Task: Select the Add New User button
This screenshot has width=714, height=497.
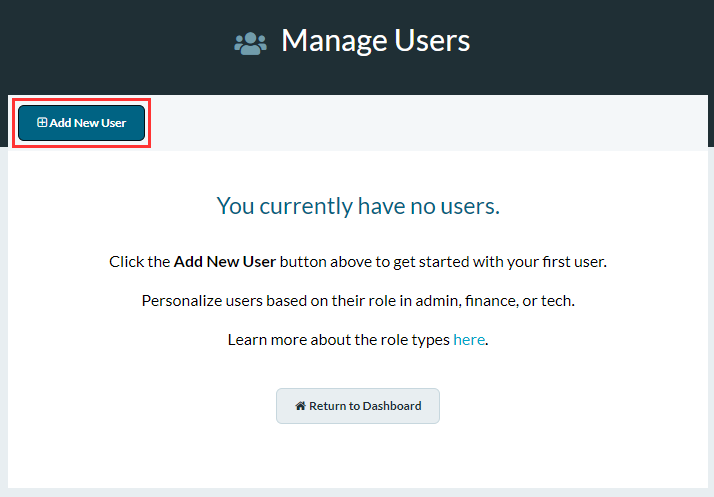Action: pyautogui.click(x=82, y=123)
